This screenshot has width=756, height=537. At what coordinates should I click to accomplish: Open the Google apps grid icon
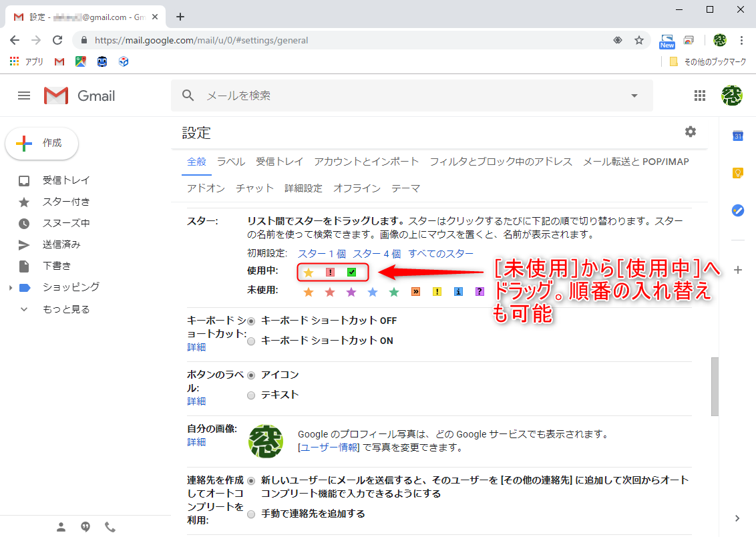point(700,96)
